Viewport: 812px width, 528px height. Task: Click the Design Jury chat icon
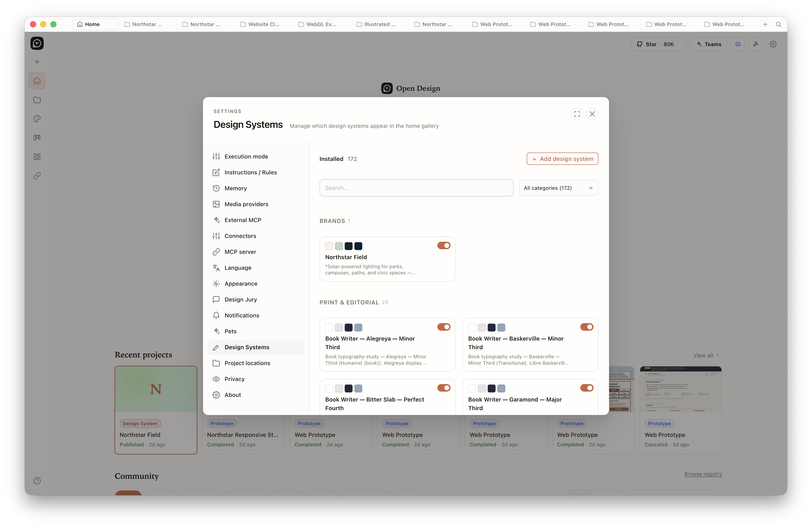tap(216, 299)
